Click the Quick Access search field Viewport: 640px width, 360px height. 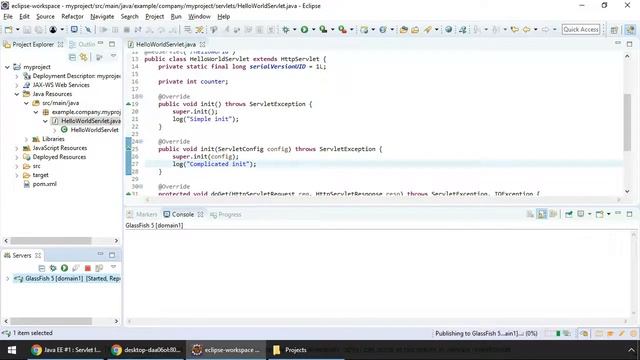coord(580,29)
